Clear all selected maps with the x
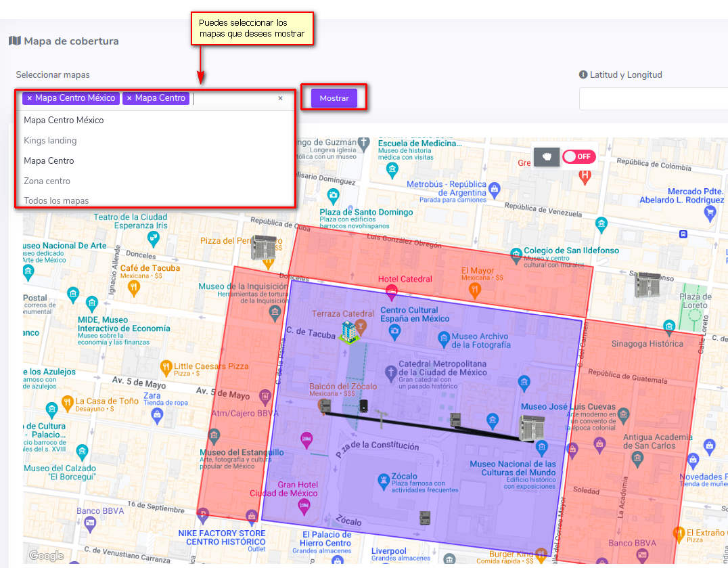 (280, 98)
